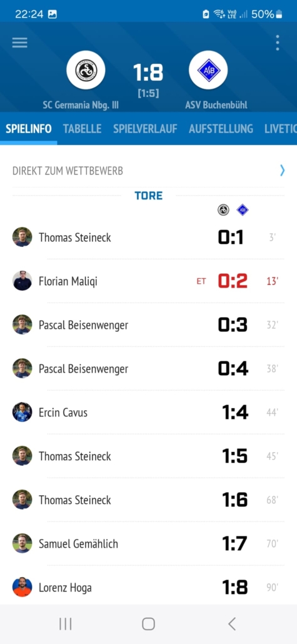Viewport: 297px width, 644px height.
Task: Tap the 1:8 final score in header
Action: (x=148, y=73)
